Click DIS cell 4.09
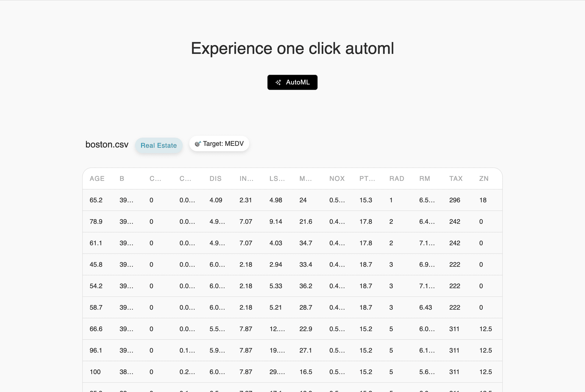The width and height of the screenshot is (585, 392). (x=216, y=200)
